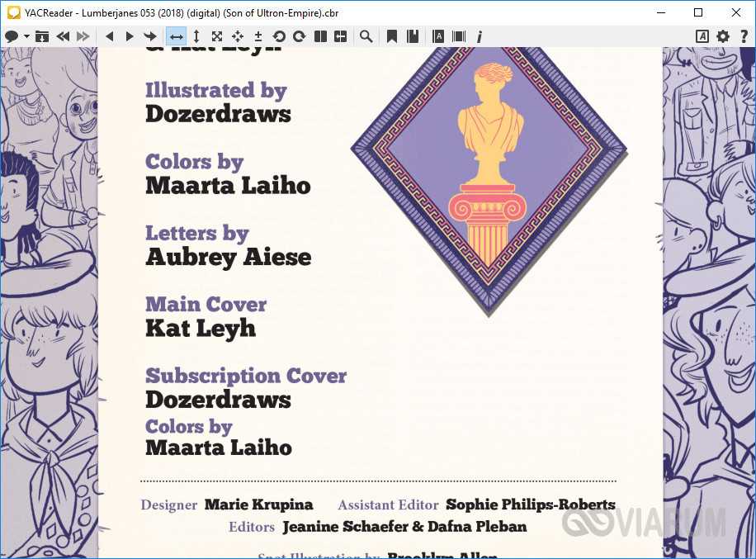Go to the previous page
Viewport: 756px width, 559px height.
point(109,36)
